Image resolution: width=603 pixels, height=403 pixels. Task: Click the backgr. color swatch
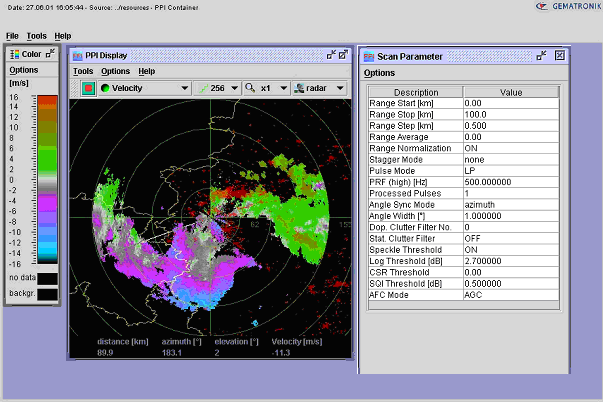pos(47,295)
